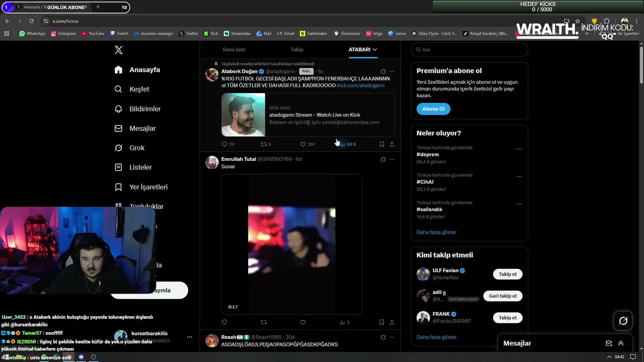Open the WhatsApp bookmark

pyautogui.click(x=32, y=34)
